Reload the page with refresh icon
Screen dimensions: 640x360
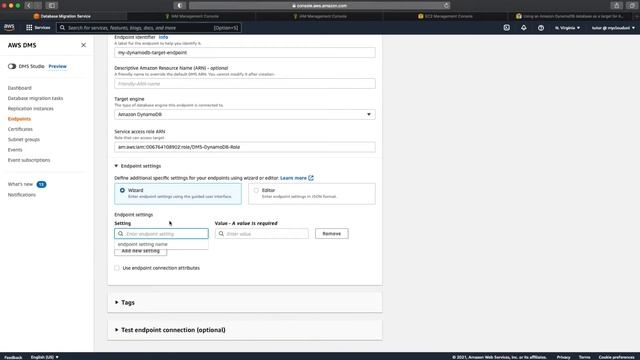pyautogui.click(x=446, y=5)
